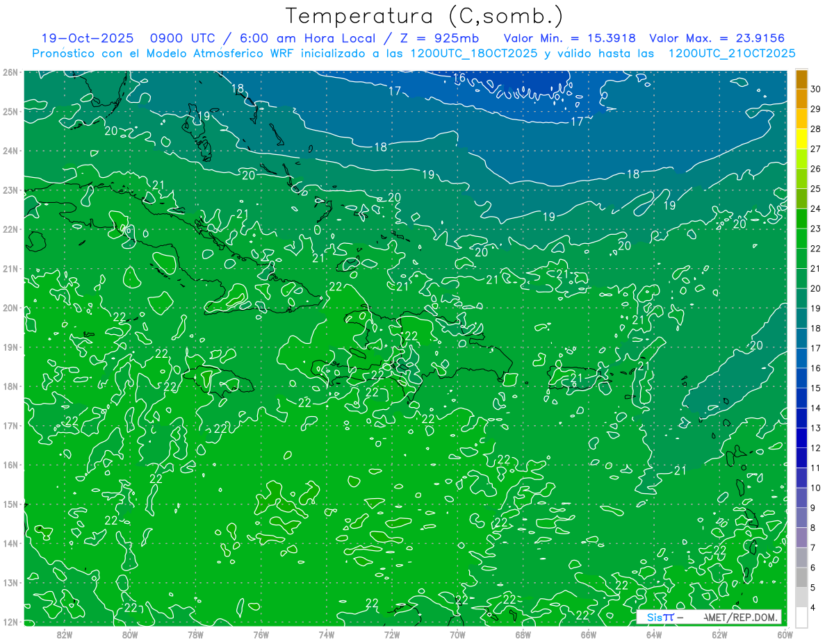Click the longitude axis label '78W'

(x=195, y=634)
